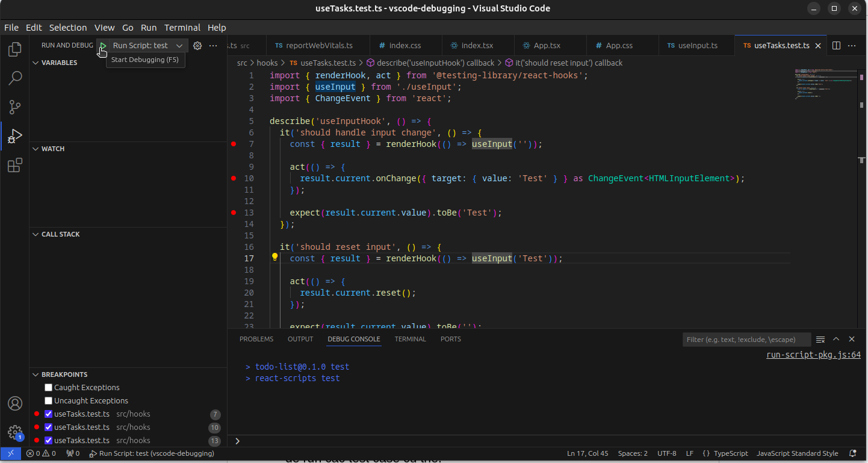Uncheck the useTasks.test.ts line 7 breakpoint
868x463 pixels.
point(49,414)
